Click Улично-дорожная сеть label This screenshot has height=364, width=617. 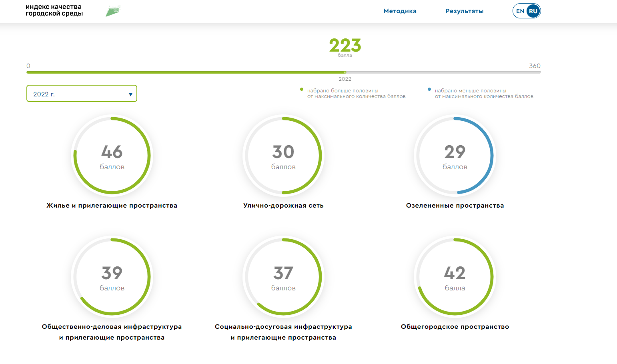coord(283,206)
